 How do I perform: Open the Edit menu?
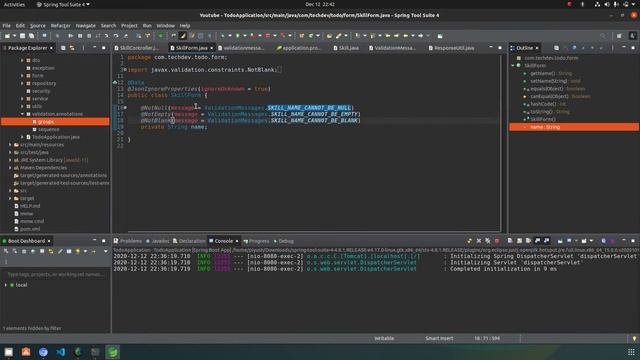coord(20,25)
